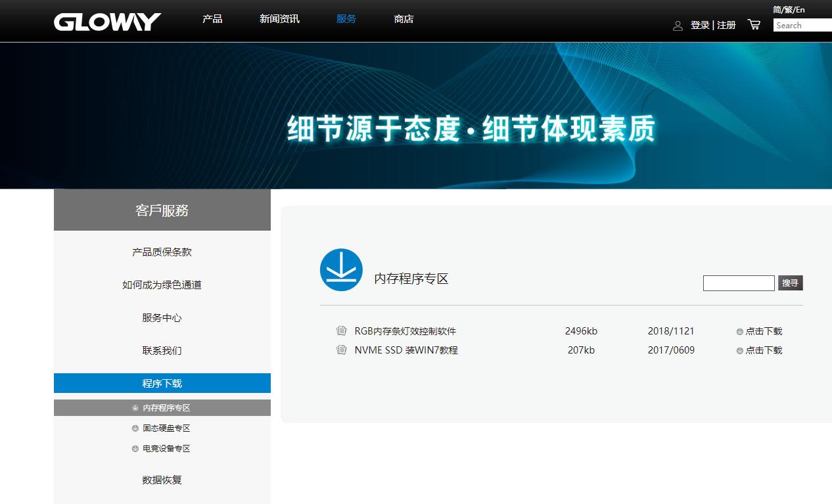Click the 搜寻 search button
Screen dimensions: 832x504
pyautogui.click(x=790, y=283)
